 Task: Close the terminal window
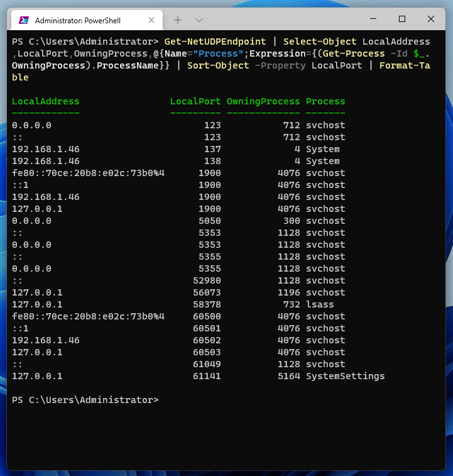tap(431, 19)
